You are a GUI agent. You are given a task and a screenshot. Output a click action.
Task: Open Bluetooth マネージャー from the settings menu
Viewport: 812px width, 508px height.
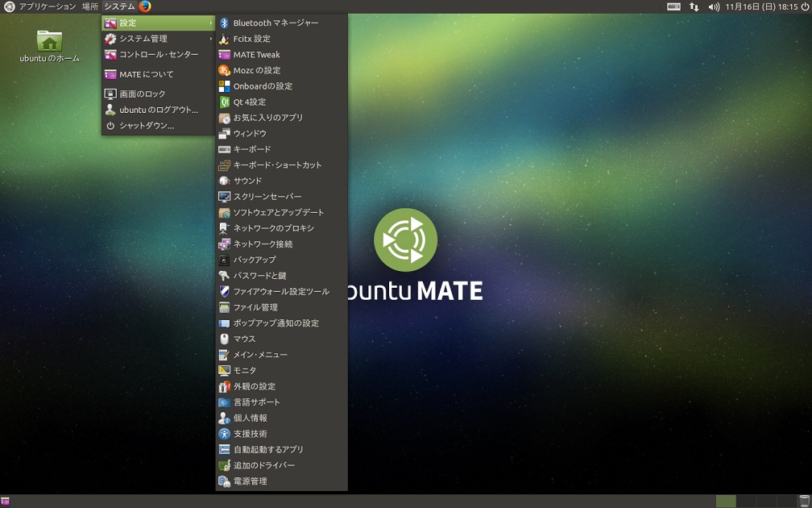275,23
